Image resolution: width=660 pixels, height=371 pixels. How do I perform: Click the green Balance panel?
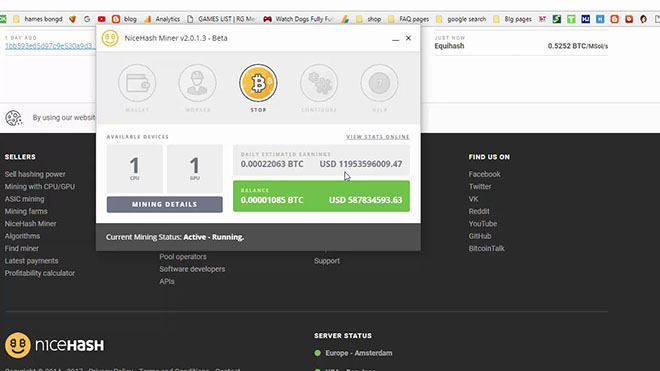click(321, 196)
